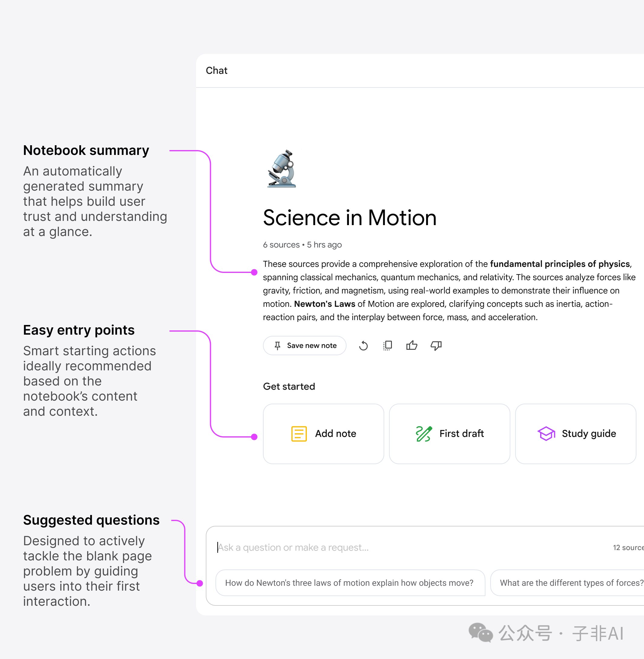644x659 pixels.
Task: Click the copy summary icon
Action: point(388,346)
